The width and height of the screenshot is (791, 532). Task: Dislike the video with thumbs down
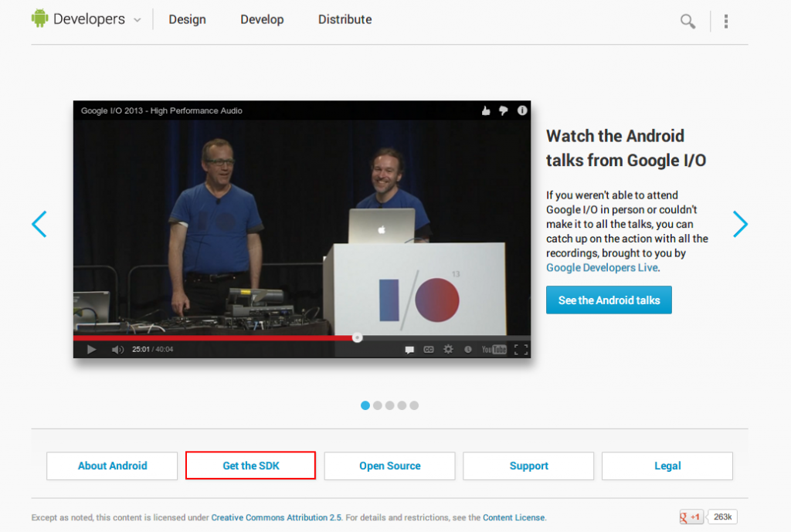click(504, 110)
